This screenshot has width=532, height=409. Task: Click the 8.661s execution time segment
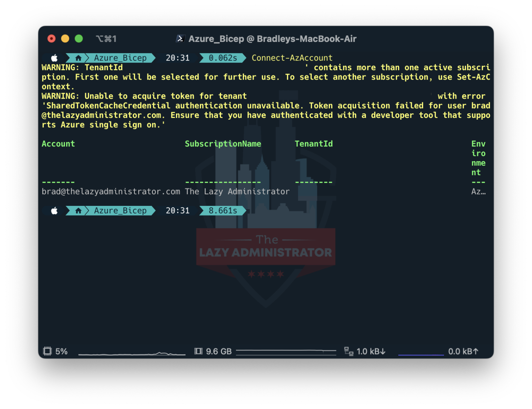click(223, 211)
